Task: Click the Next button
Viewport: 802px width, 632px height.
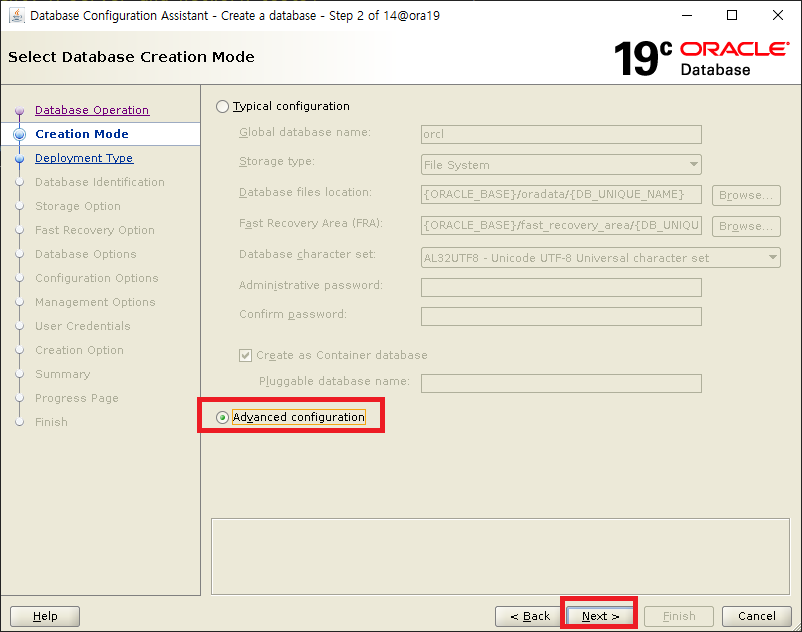Action: [x=600, y=616]
